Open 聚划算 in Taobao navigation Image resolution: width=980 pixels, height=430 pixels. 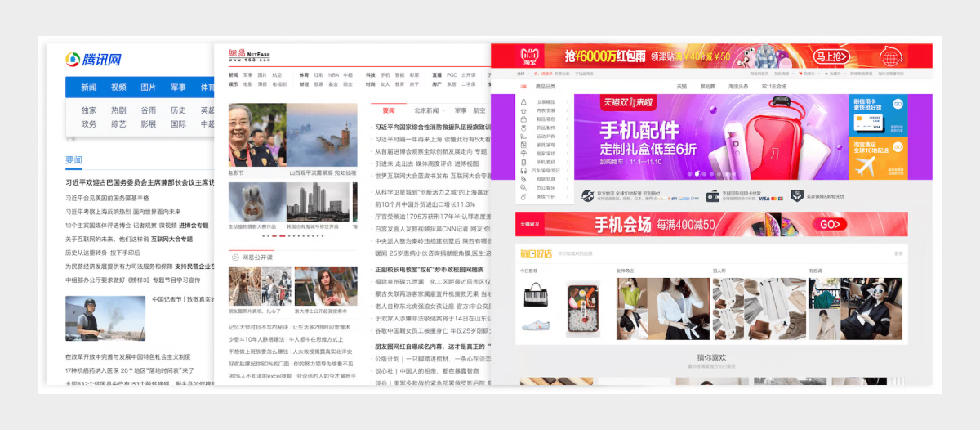[707, 86]
